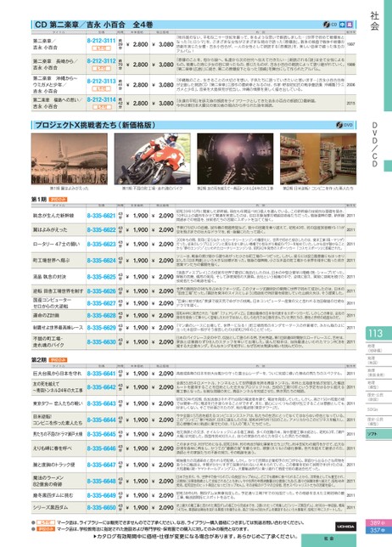Click the title えりも岬に春を呼べ

pos(53,448)
